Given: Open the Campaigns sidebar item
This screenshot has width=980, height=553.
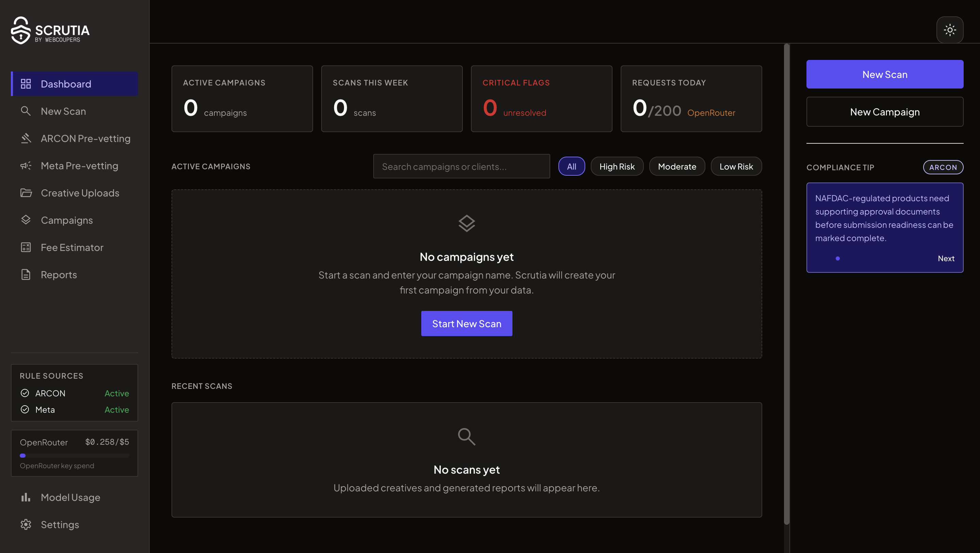Looking at the screenshot, I should click(75, 220).
